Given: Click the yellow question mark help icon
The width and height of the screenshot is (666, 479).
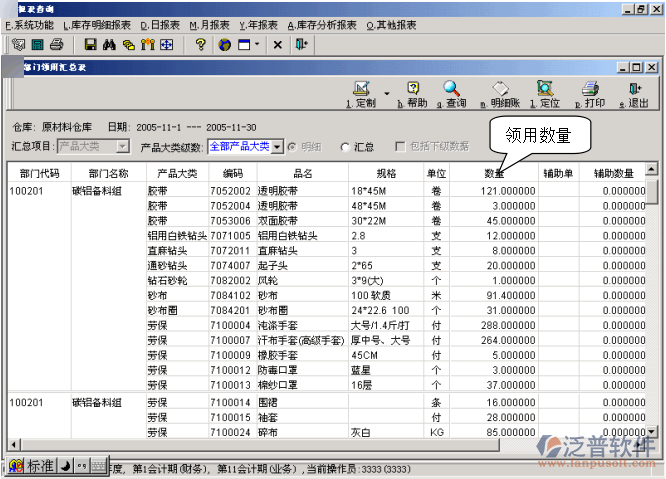Looking at the screenshot, I should pyautogui.click(x=200, y=45).
